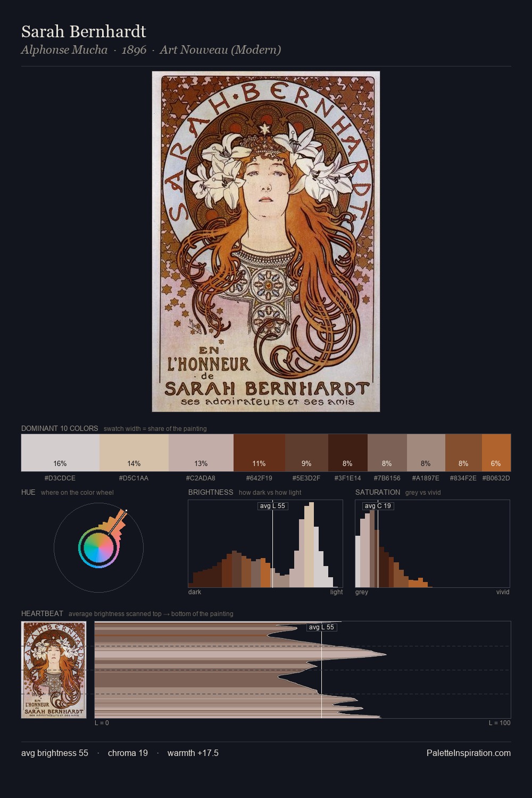Screen dimensions: 532x798
Task: Click the 'HEARTBEAT' section heading
Action: (42, 613)
